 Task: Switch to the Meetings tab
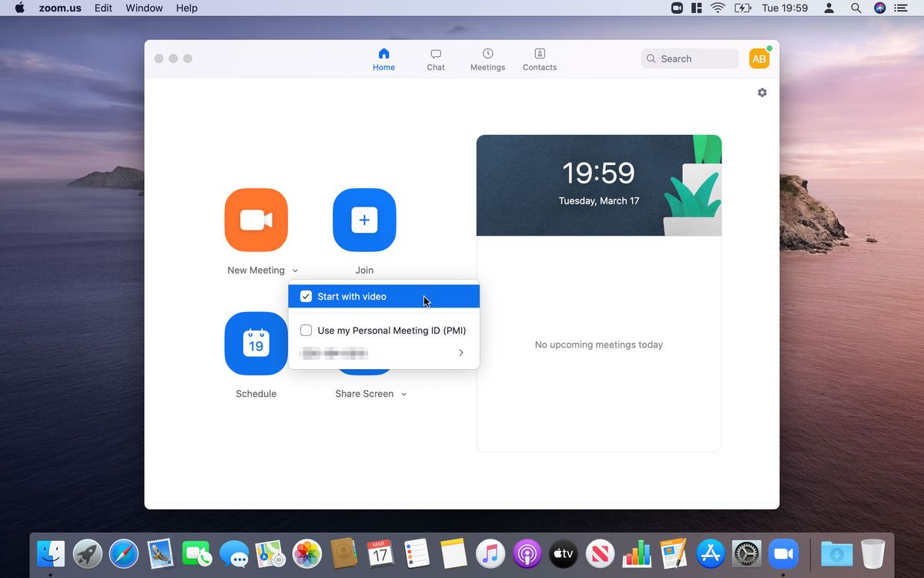pos(487,58)
